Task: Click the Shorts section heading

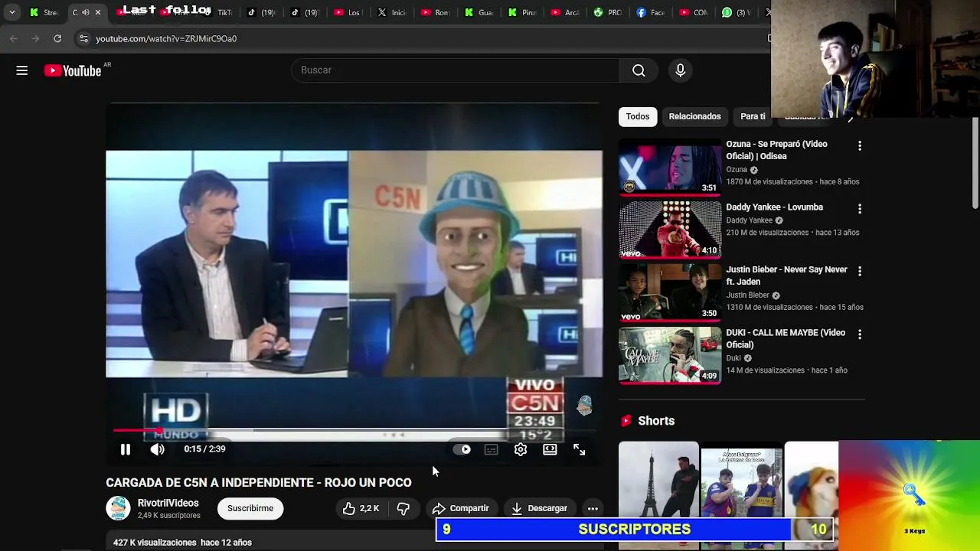Action: click(656, 421)
